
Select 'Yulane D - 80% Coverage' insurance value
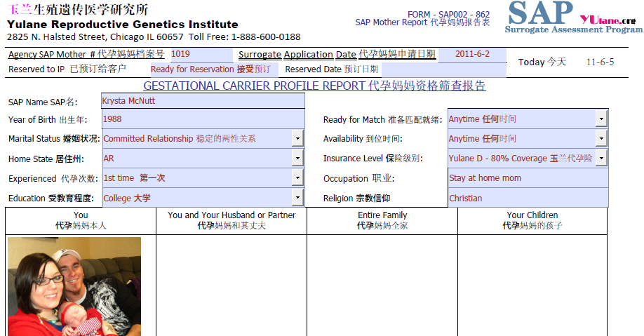521,158
